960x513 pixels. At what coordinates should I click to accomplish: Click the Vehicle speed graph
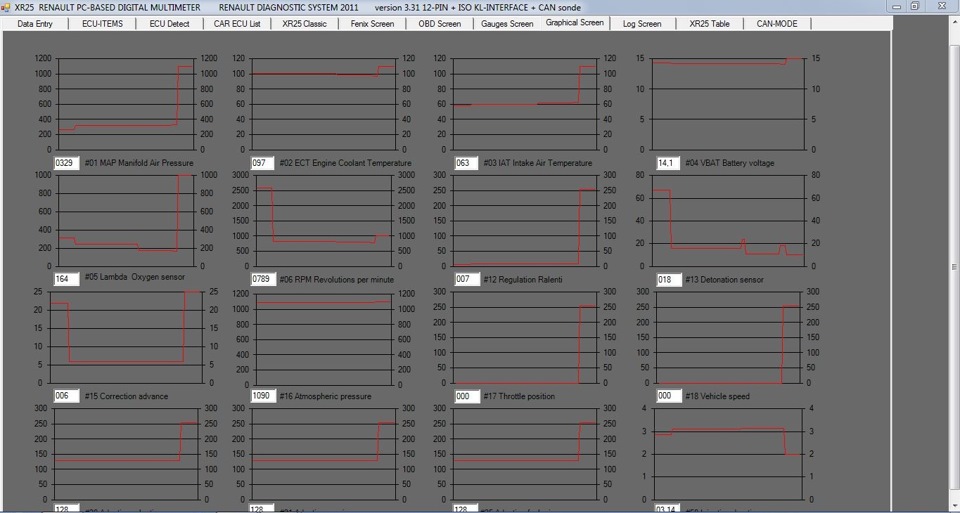[727, 337]
